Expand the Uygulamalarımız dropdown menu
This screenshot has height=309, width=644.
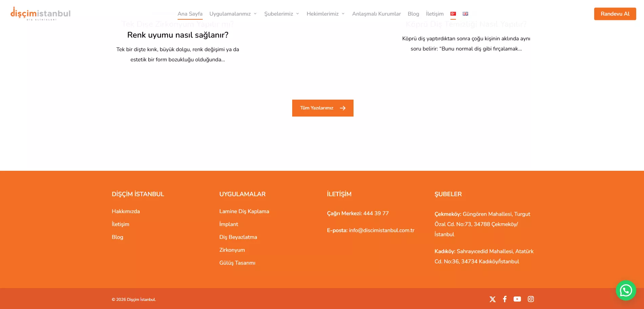(x=233, y=14)
